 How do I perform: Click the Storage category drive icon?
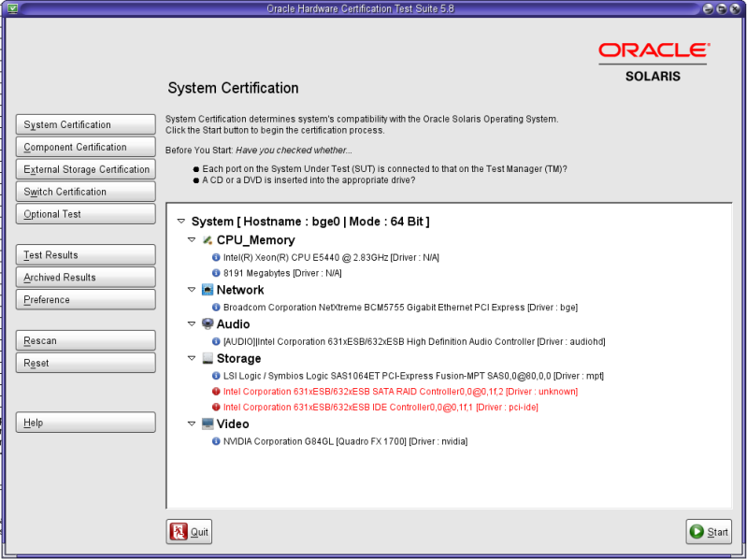tap(208, 358)
